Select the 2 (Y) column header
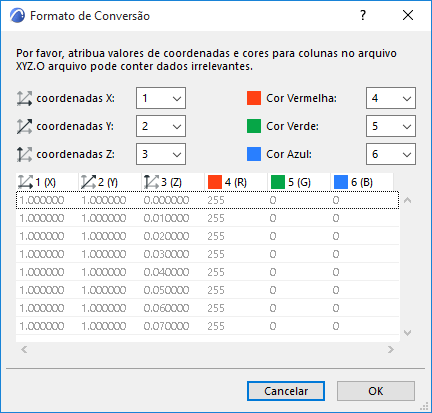 pos(110,182)
